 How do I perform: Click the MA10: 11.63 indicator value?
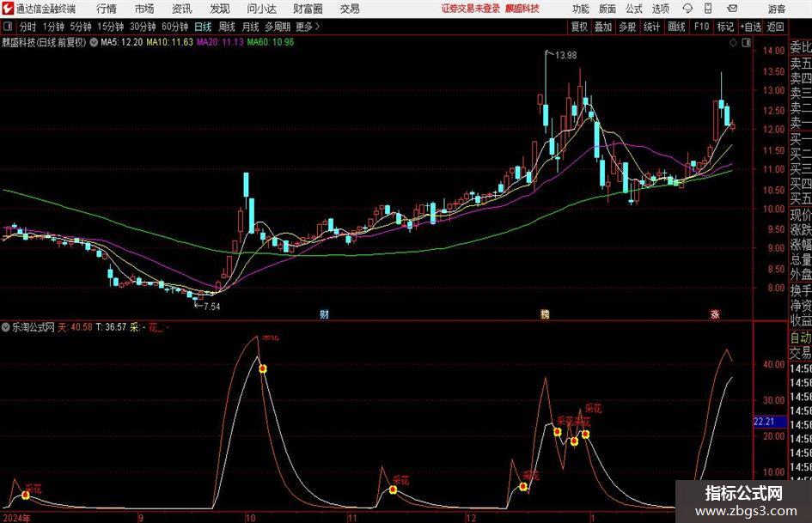pyautogui.click(x=169, y=42)
